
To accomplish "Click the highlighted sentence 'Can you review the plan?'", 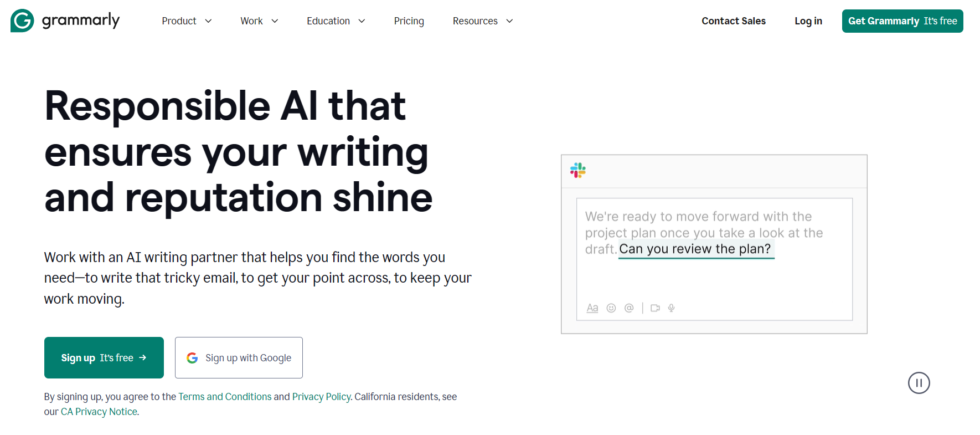I will point(696,249).
